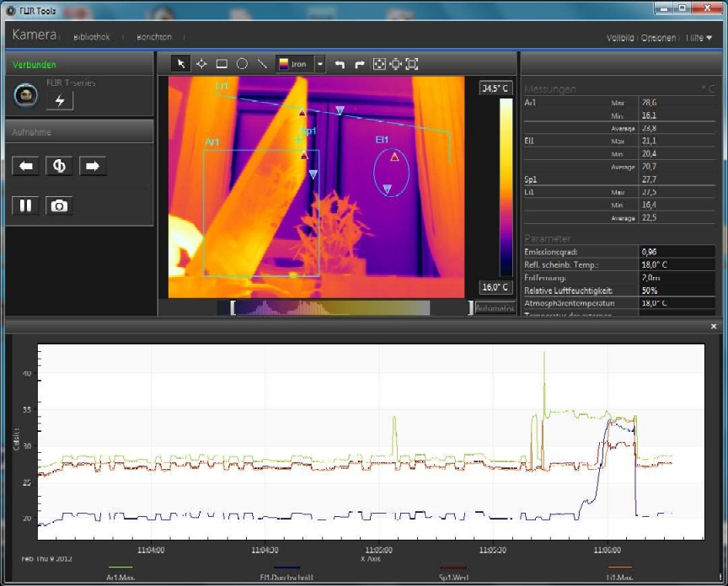The height and width of the screenshot is (586, 728).
Task: Open the Berichten tab
Action: pos(153,37)
